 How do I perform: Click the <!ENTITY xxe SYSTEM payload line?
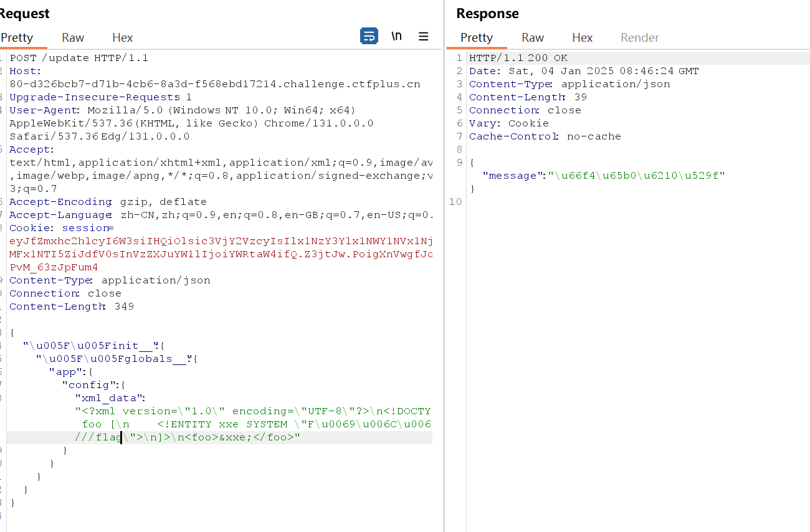(257, 424)
